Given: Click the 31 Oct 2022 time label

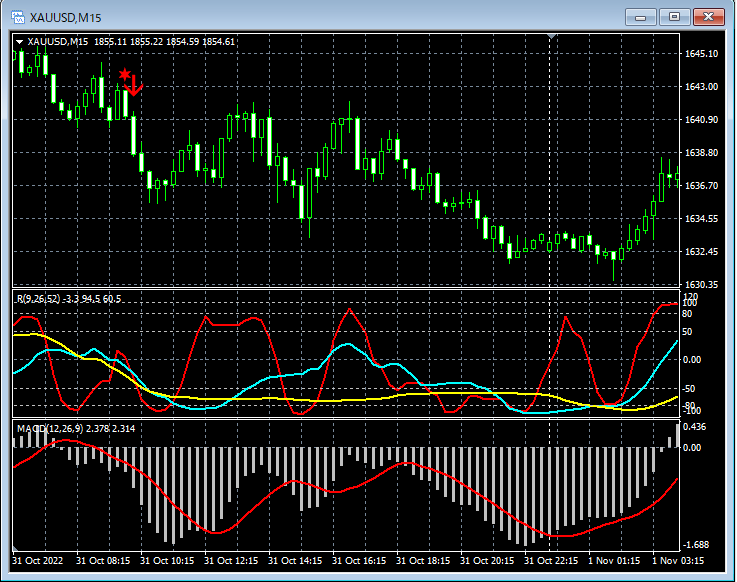Looking at the screenshot, I should 38,561.
